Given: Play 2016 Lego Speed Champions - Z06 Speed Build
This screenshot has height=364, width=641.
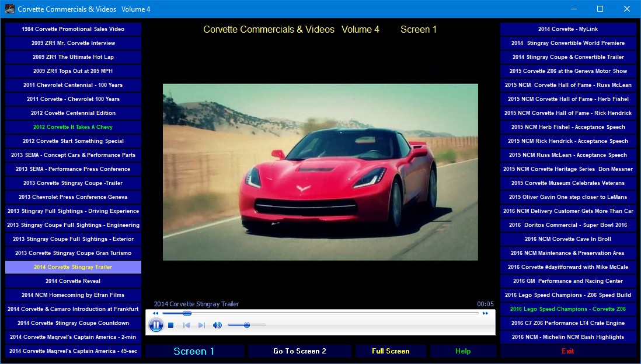Looking at the screenshot, I should pyautogui.click(x=568, y=295).
